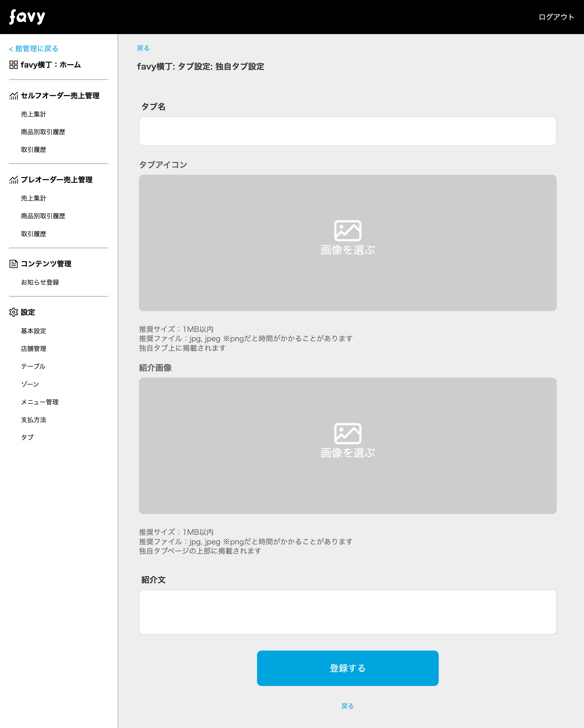Focus the タブ名 input field

point(347,131)
